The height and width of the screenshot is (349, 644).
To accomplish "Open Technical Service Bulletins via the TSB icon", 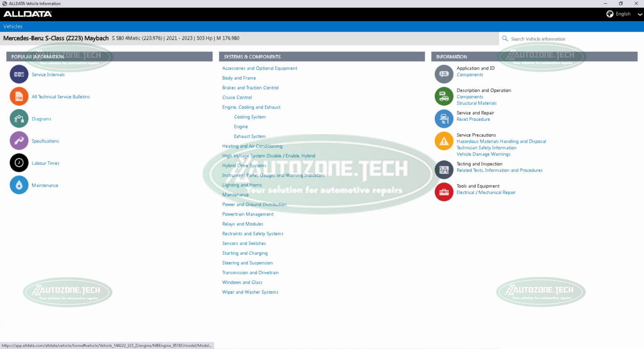I will (x=18, y=96).
